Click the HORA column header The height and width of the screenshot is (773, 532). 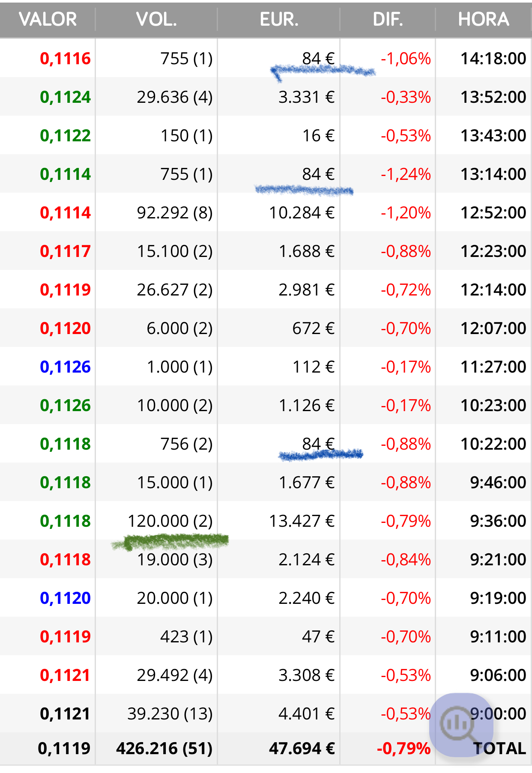click(484, 20)
